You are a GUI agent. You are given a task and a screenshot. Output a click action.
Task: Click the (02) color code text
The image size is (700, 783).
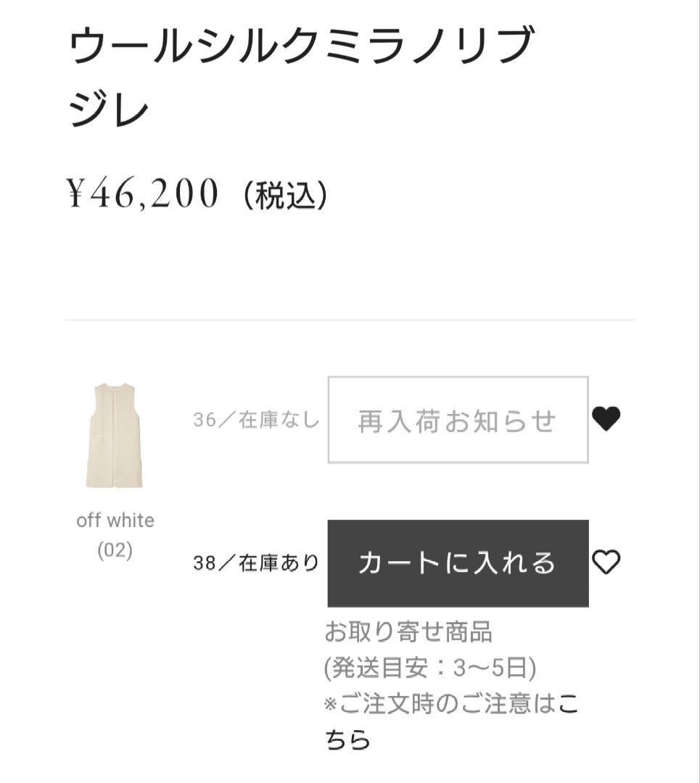pos(115,550)
